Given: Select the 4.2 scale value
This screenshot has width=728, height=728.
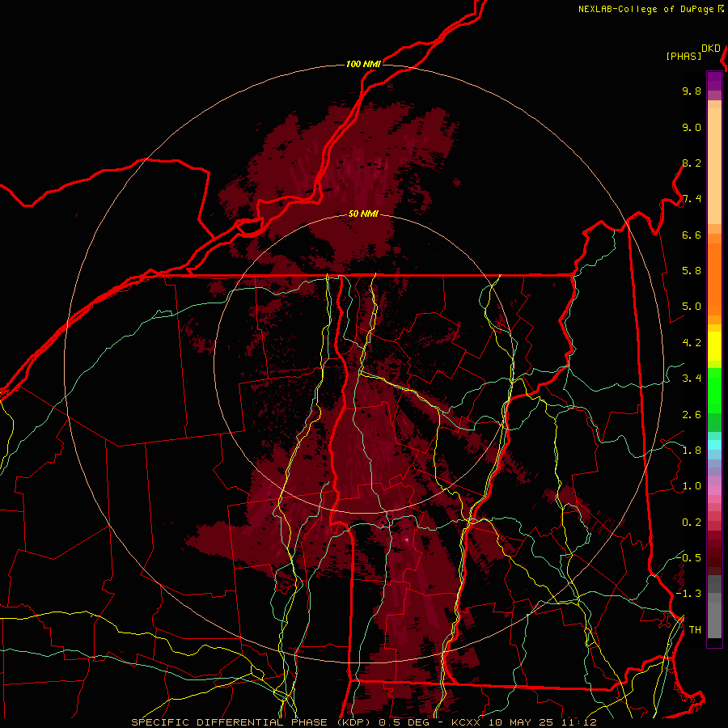Looking at the screenshot, I should pos(692,343).
